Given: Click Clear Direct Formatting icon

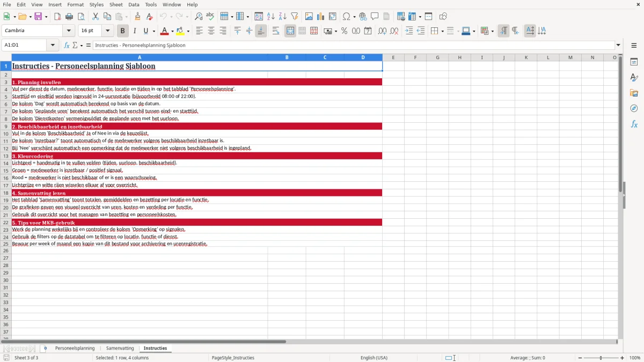Looking at the screenshot, I should pos(149,17).
